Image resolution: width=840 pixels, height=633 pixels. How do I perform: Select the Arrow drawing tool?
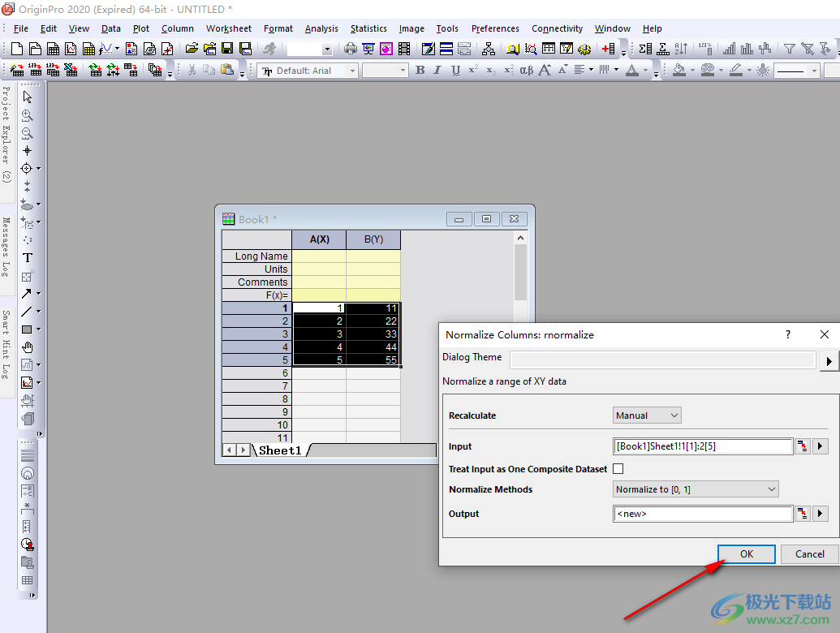27,294
